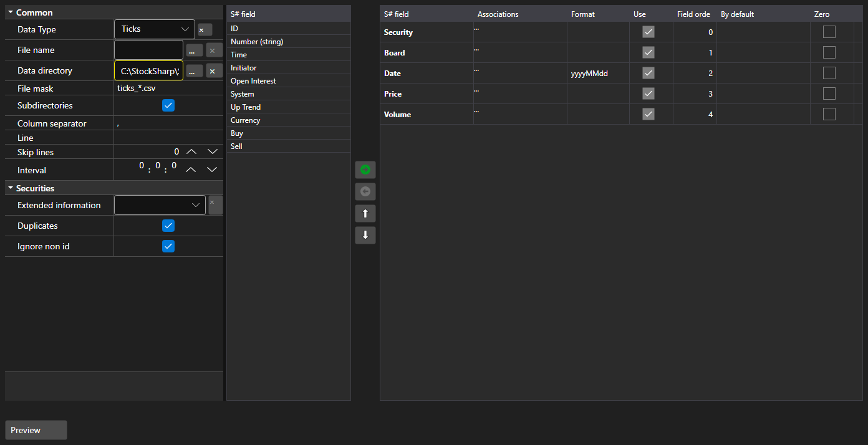The width and height of the screenshot is (868, 445).
Task: Open associations ellipsis for Security row
Action: point(476,28)
